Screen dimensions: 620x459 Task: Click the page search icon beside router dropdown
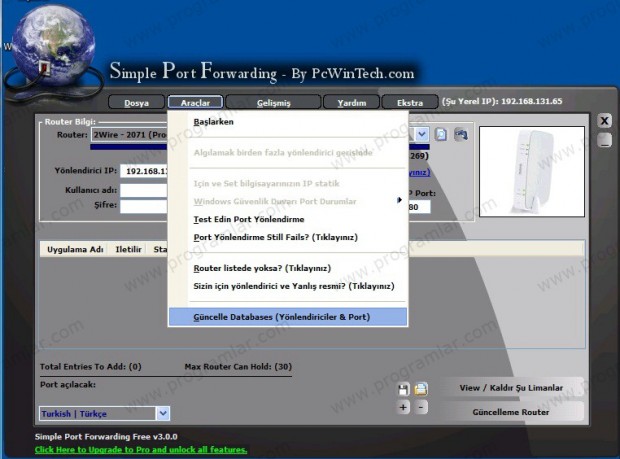441,134
